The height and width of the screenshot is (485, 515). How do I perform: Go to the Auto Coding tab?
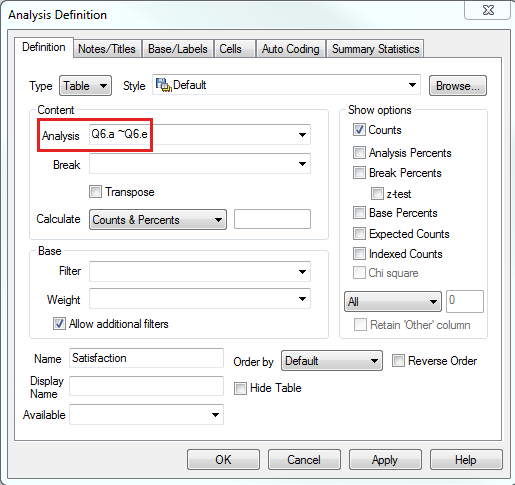pos(291,49)
